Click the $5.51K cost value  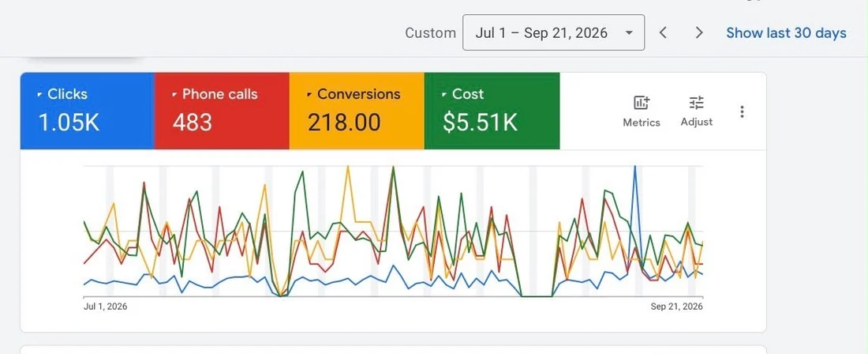pos(480,122)
